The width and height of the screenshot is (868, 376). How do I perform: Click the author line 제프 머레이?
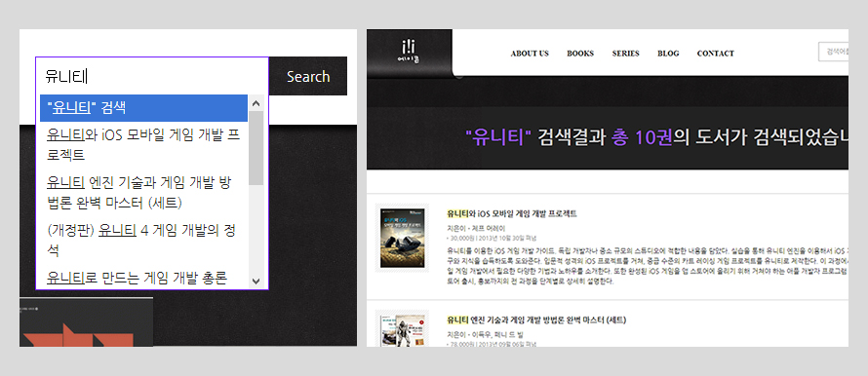point(476,228)
